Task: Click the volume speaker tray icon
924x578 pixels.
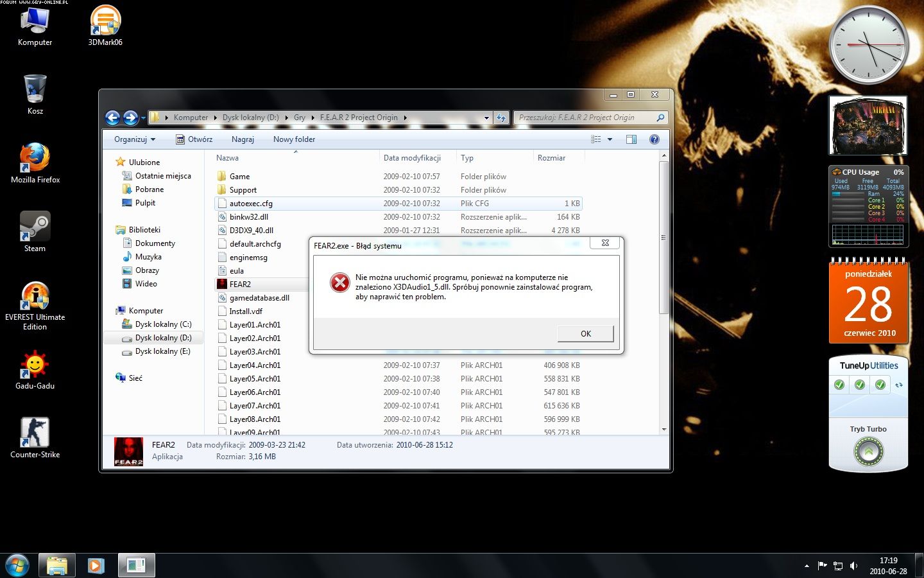Action: coord(853,566)
